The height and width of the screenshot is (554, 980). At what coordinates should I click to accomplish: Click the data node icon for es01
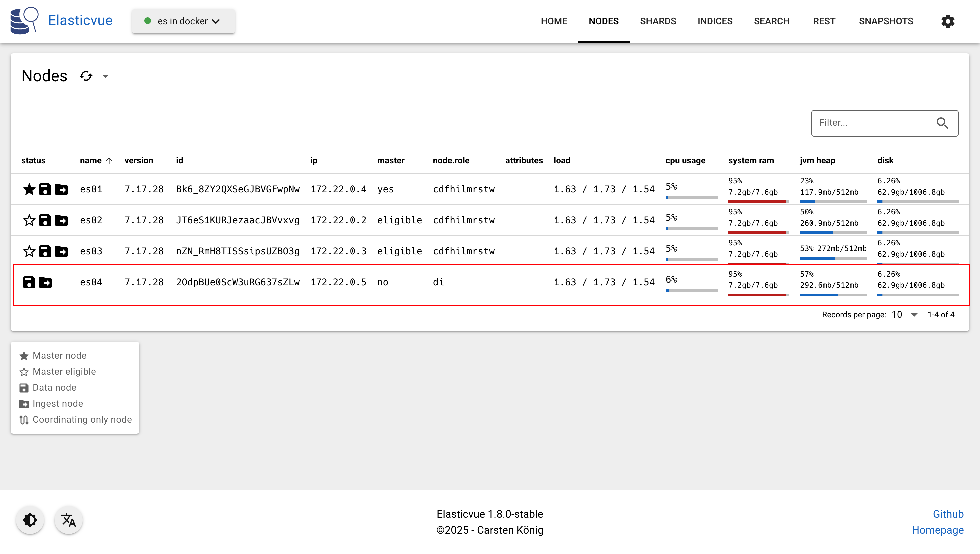point(45,189)
